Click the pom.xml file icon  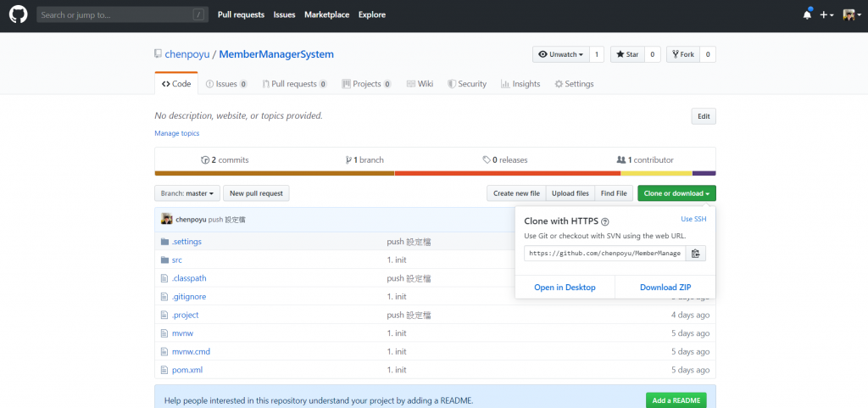(x=164, y=370)
